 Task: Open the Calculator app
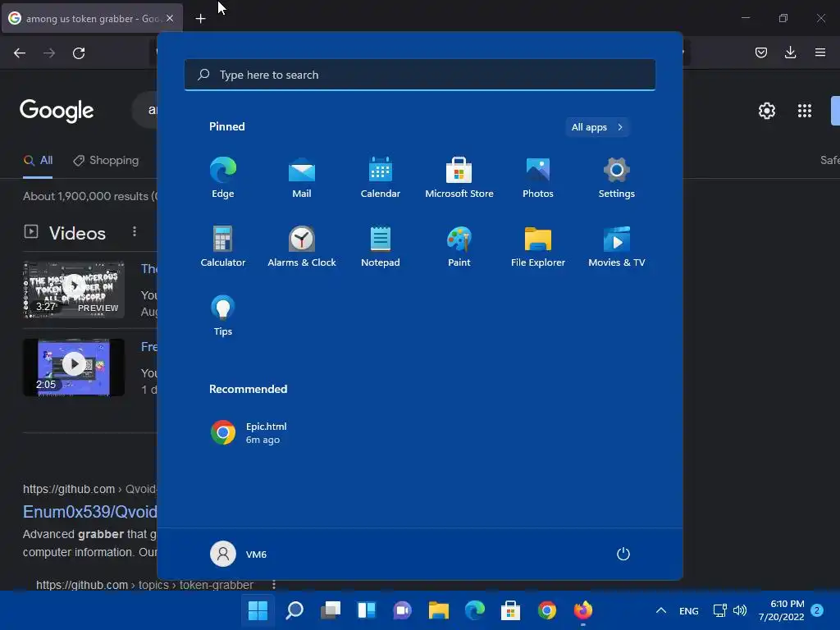tap(223, 246)
